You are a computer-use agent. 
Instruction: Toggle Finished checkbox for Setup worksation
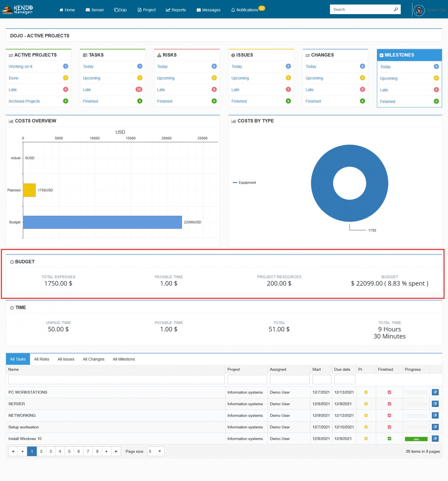click(389, 427)
